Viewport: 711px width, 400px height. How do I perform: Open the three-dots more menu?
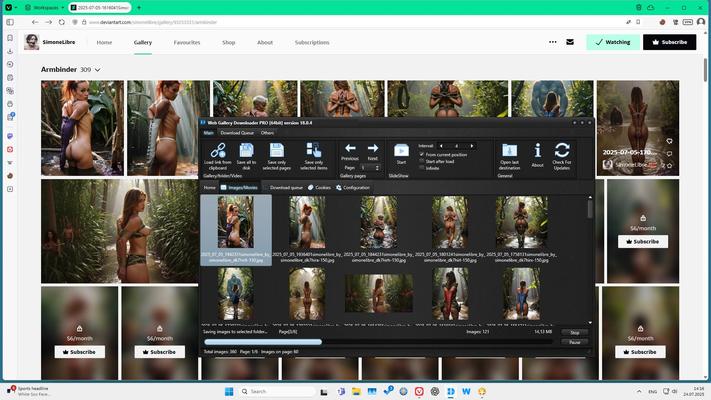pyautogui.click(x=552, y=42)
